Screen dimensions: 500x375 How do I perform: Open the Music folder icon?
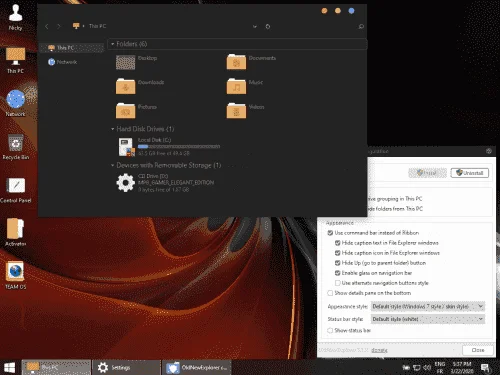[x=236, y=86]
